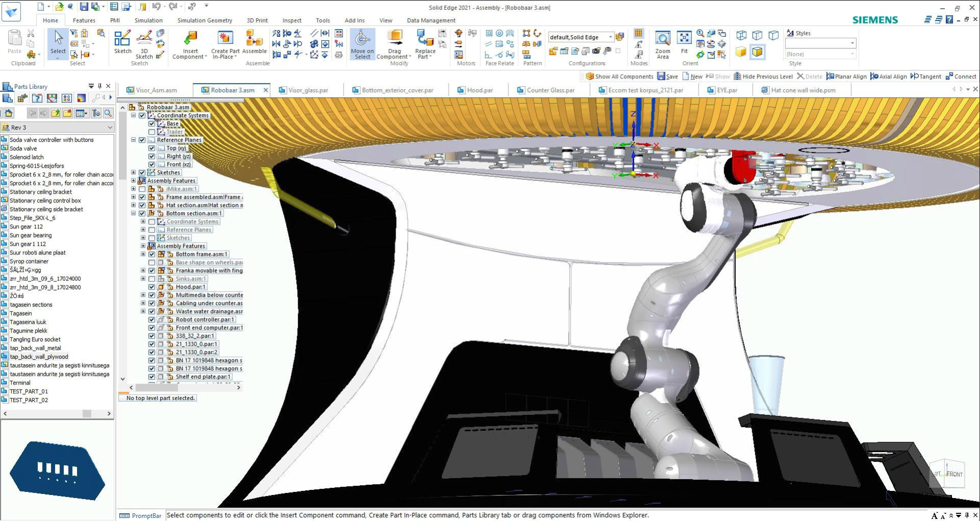
Task: Choose the Drag Component tool
Action: point(394,44)
